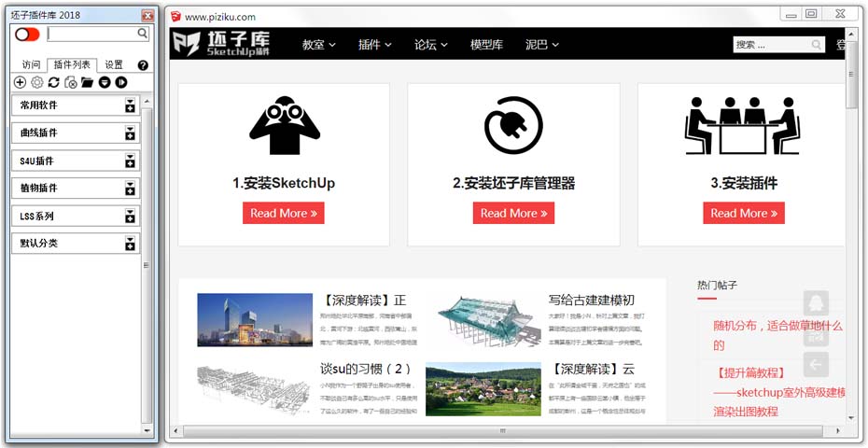Click the add (plus circle) toolbar icon
Screen dimensions: 868x448
(x=21, y=82)
